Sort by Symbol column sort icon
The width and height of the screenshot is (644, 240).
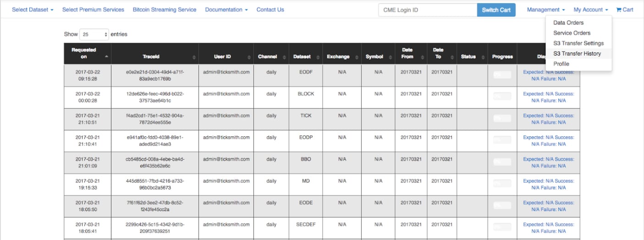coord(390,57)
